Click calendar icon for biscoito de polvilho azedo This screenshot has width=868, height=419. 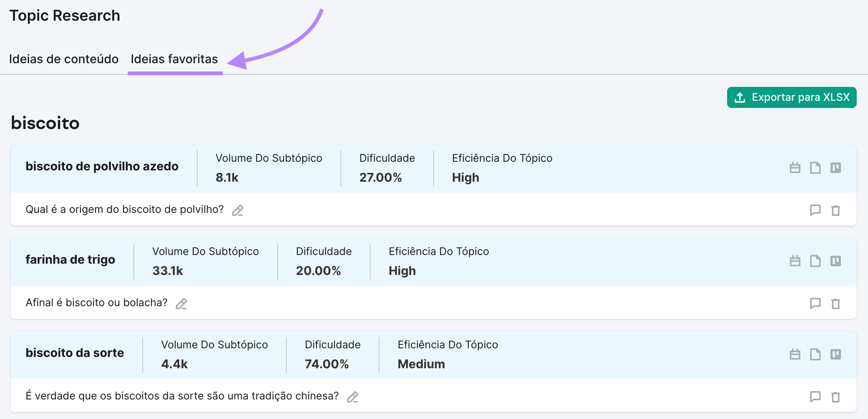(795, 168)
